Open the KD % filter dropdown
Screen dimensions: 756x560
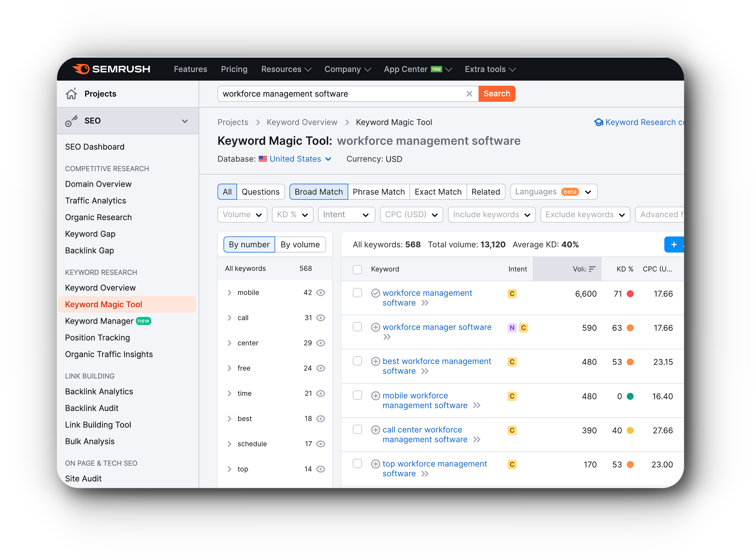pos(293,215)
